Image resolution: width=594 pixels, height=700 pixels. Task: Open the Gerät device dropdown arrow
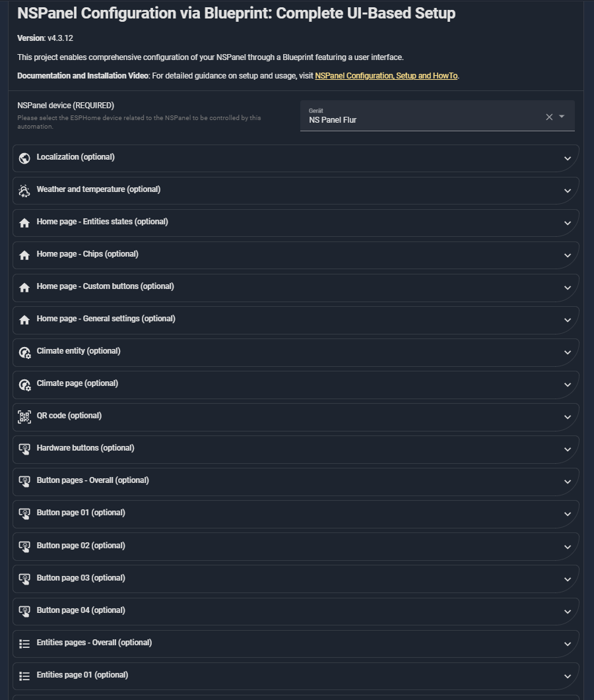562,117
